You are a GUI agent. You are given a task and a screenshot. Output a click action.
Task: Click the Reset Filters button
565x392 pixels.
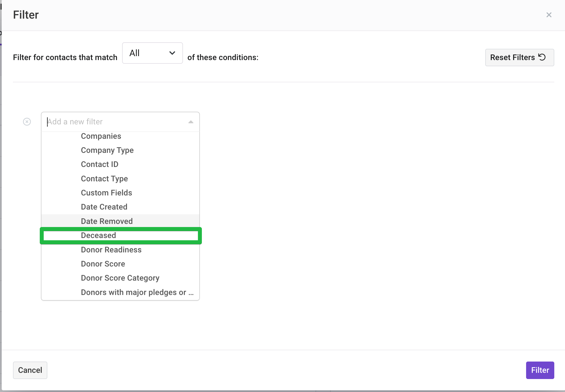coord(519,58)
